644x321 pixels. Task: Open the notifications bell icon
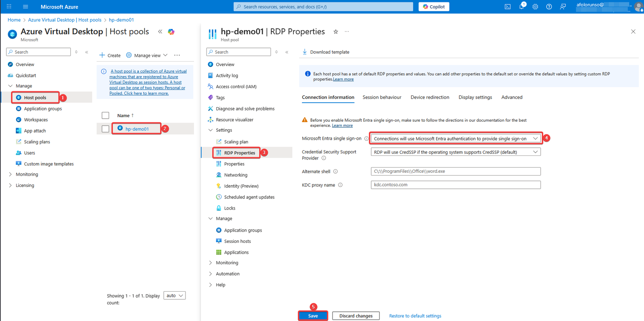[x=522, y=7]
